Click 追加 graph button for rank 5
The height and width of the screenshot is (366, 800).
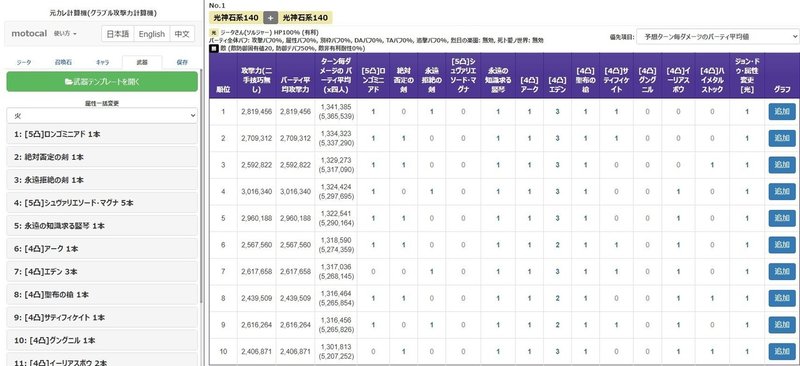click(782, 218)
